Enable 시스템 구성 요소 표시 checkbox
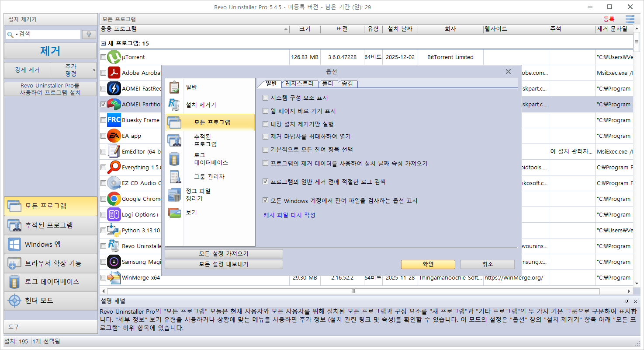 point(265,98)
